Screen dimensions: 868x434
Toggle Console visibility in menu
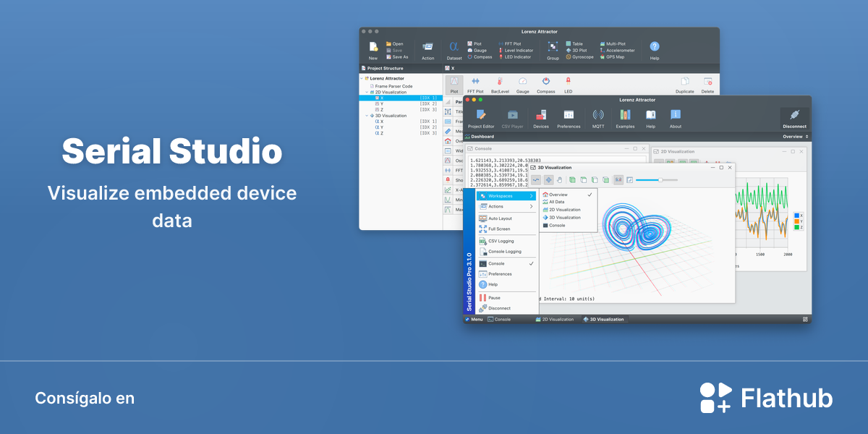(506, 263)
